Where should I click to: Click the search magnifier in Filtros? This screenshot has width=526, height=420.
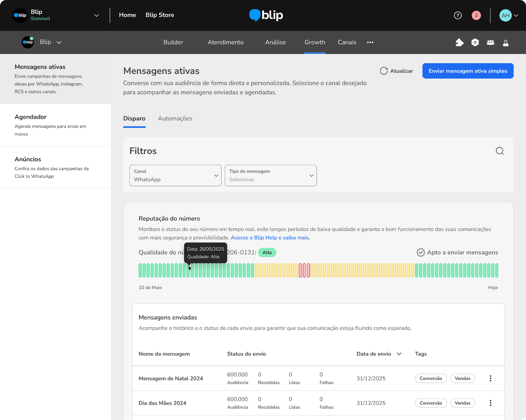(500, 151)
